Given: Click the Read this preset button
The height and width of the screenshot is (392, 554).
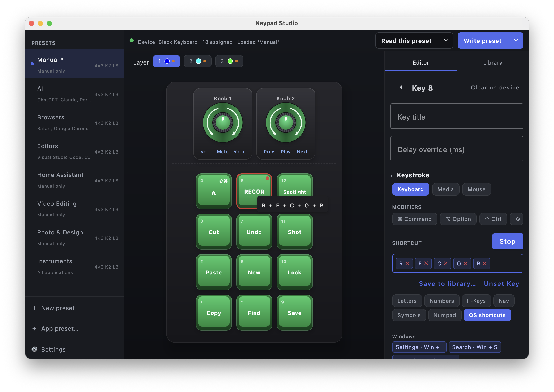Looking at the screenshot, I should [407, 40].
